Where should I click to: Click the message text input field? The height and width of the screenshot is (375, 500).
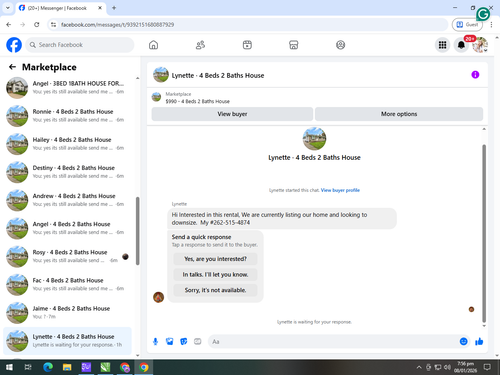pyautogui.click(x=333, y=341)
